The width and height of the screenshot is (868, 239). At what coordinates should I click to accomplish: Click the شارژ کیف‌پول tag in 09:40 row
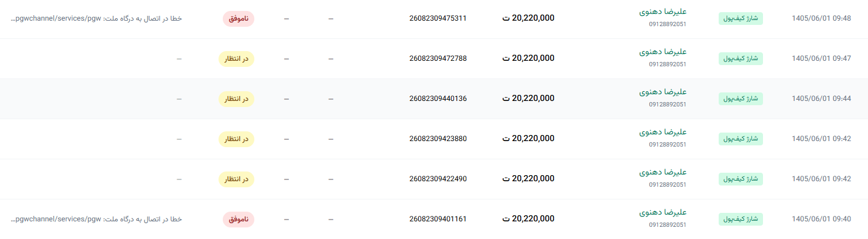[741, 219]
